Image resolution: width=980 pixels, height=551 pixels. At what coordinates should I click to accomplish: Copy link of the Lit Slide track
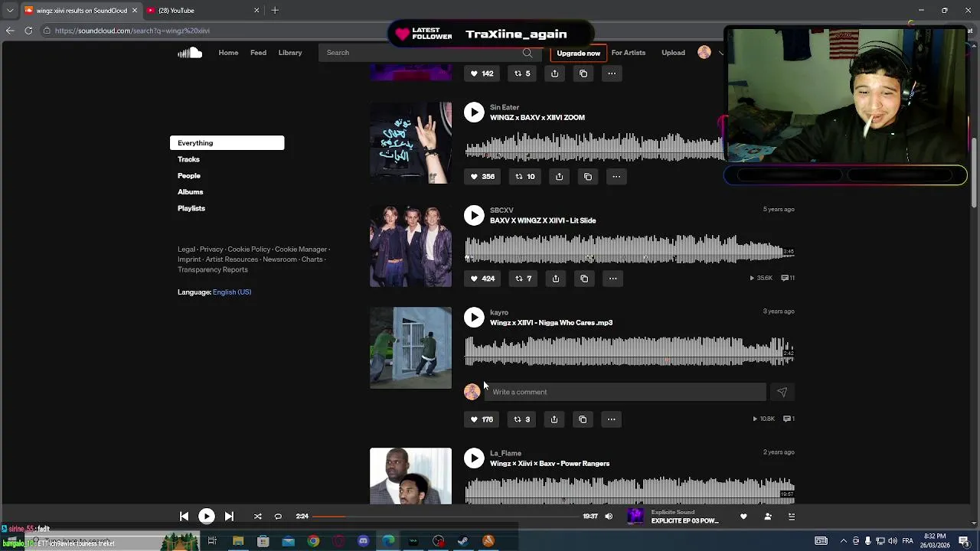point(584,279)
